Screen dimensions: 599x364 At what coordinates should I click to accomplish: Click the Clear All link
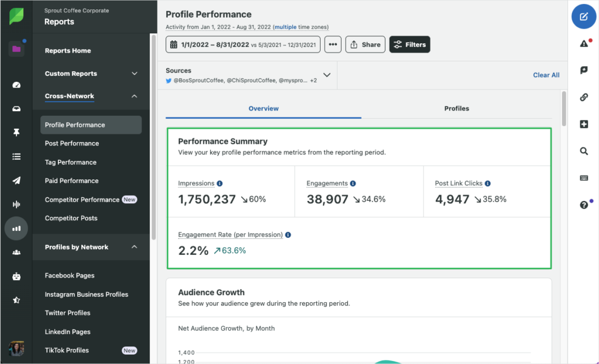coord(546,75)
